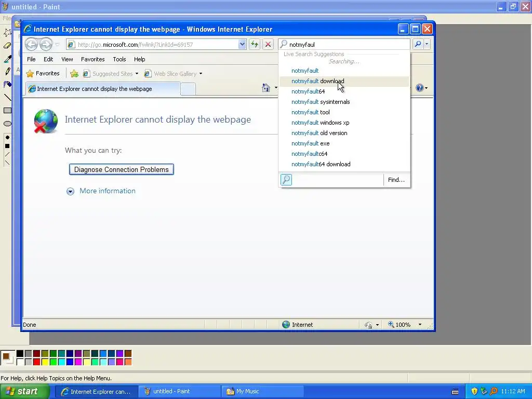Click the search magnifier go button
Screen dimensions: 532x399
pyautogui.click(x=418, y=44)
